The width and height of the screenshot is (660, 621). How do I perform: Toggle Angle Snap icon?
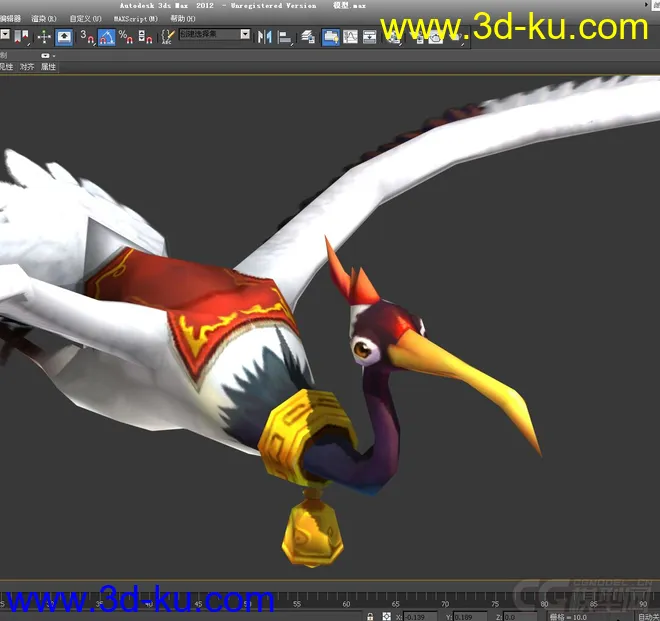click(x=106, y=37)
